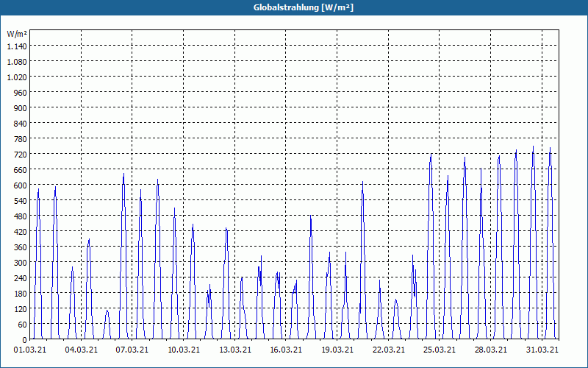Select the y-axis value '840'
This screenshot has width=588, height=368.
click(21, 123)
